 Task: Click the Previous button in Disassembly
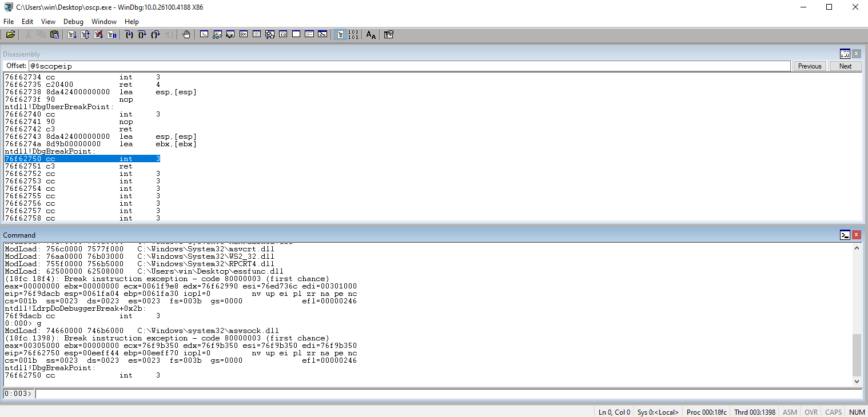pyautogui.click(x=809, y=66)
